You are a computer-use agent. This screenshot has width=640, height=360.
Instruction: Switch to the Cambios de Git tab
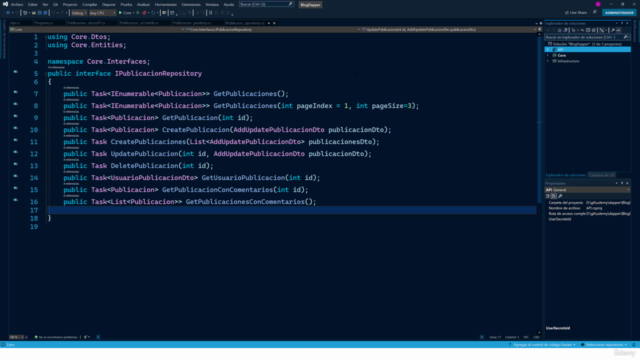(x=602, y=175)
